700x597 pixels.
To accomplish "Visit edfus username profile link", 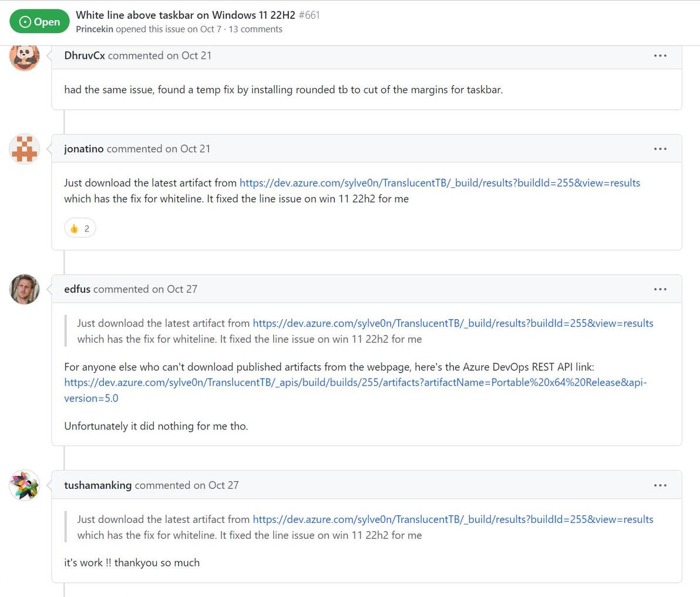I will click(77, 289).
